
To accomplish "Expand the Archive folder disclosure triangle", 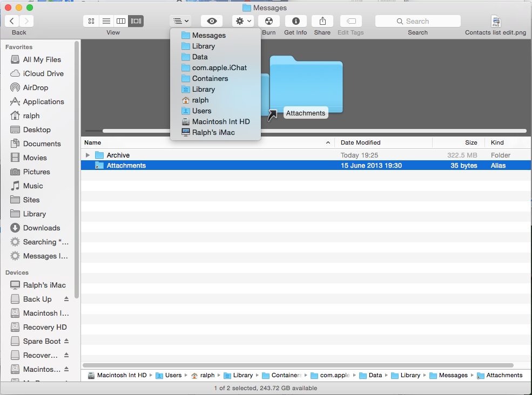I will (87, 155).
